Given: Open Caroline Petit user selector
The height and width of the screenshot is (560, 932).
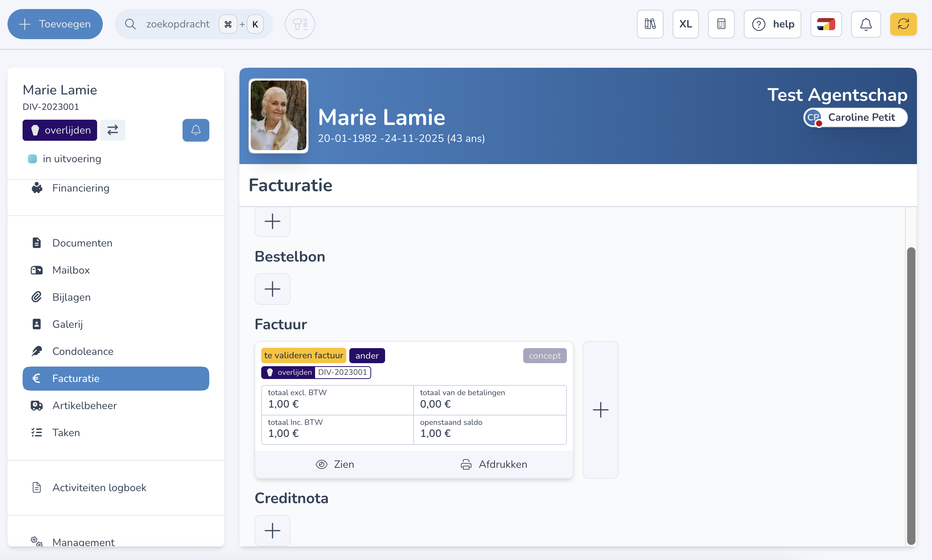Looking at the screenshot, I should pos(855,117).
